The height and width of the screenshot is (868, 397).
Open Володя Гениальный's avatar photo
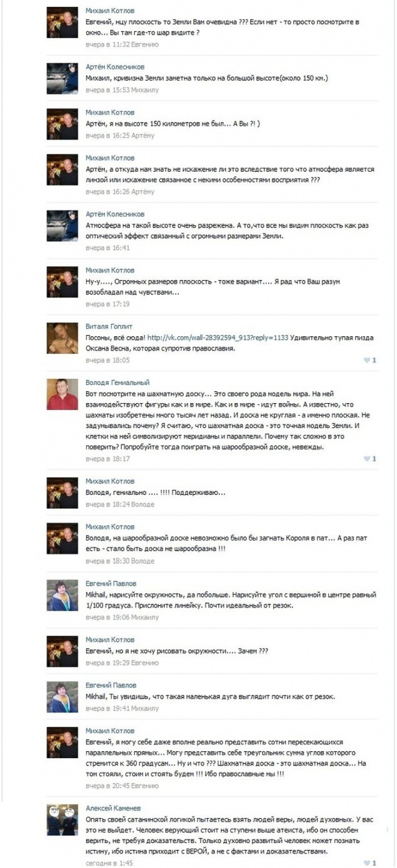63,394
